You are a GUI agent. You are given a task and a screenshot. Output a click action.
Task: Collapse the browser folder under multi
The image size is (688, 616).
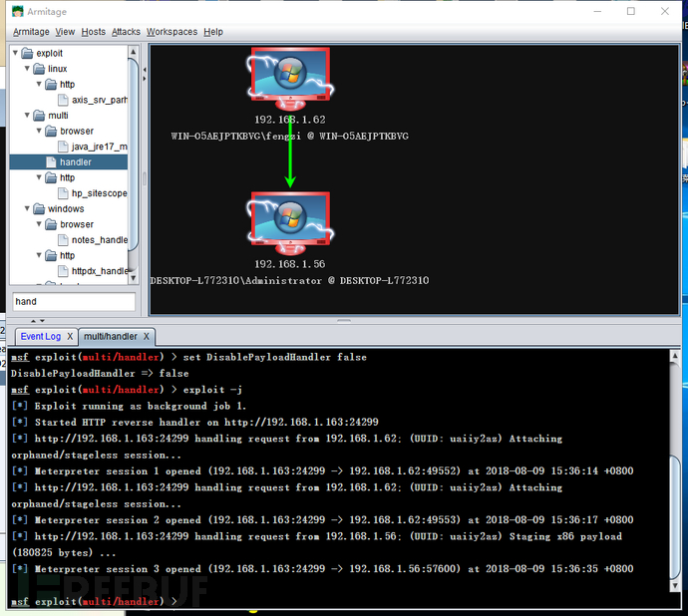[x=39, y=131]
